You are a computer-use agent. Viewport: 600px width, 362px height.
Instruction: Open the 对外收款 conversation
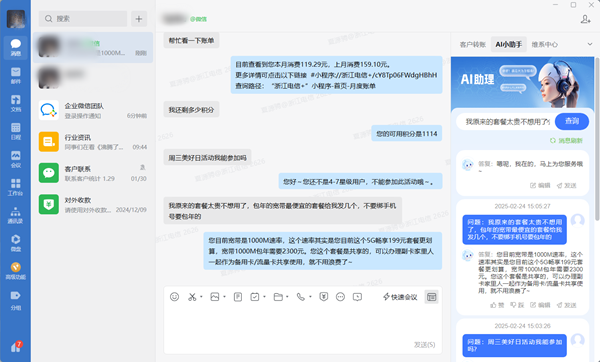[93, 205]
